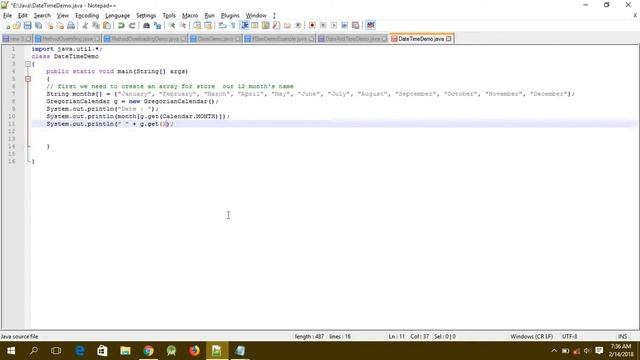Viewport: 640px width, 360px height.
Task: Toggle synchronized horizontal scrolling
Action: (208, 25)
